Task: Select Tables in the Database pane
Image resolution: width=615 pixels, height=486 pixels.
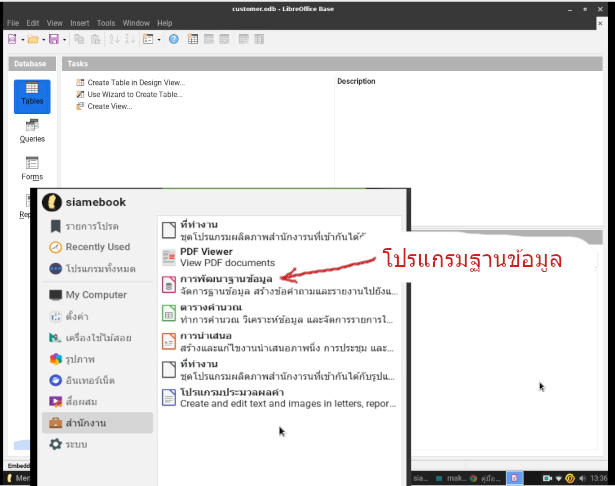Action: (x=32, y=96)
